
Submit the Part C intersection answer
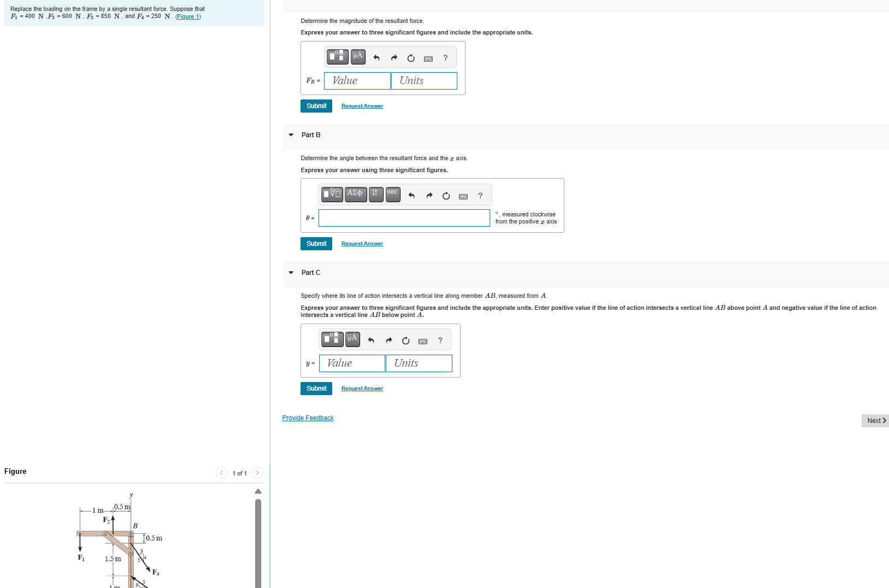coord(316,389)
